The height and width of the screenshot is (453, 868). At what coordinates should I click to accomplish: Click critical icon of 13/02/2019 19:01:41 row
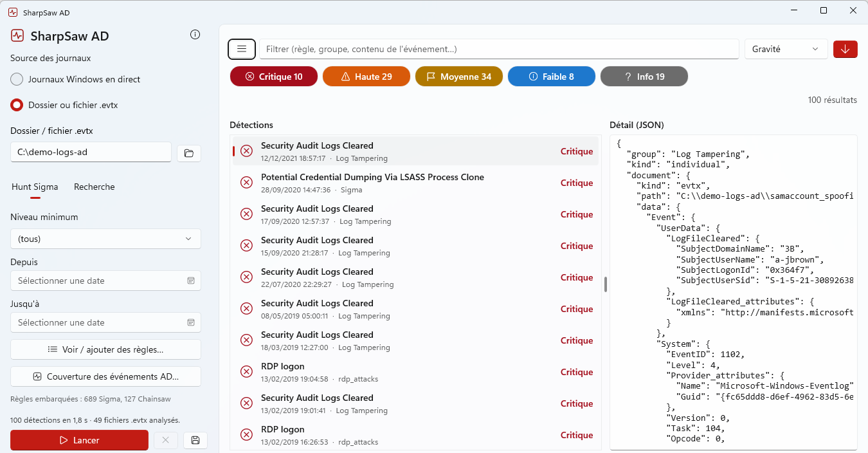point(246,403)
